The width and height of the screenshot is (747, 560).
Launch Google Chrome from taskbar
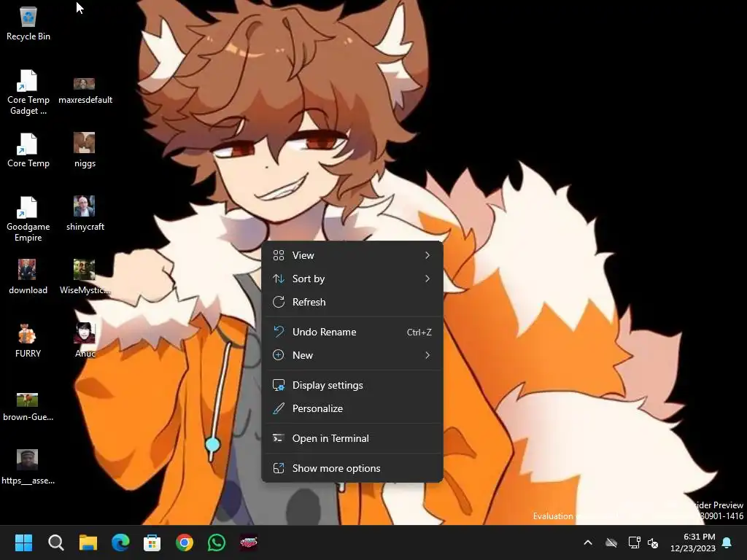coord(185,542)
